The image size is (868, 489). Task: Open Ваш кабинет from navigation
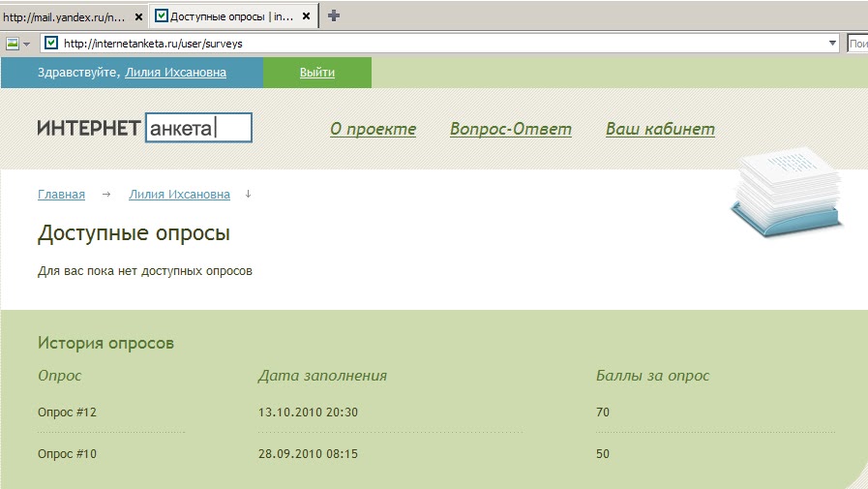pos(660,129)
